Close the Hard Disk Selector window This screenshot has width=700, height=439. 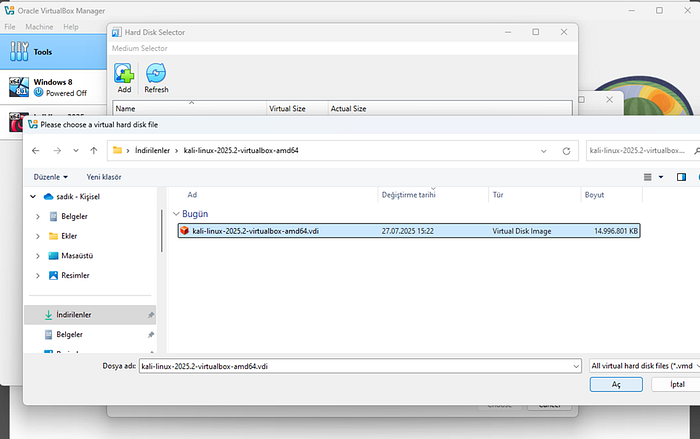[x=564, y=32]
